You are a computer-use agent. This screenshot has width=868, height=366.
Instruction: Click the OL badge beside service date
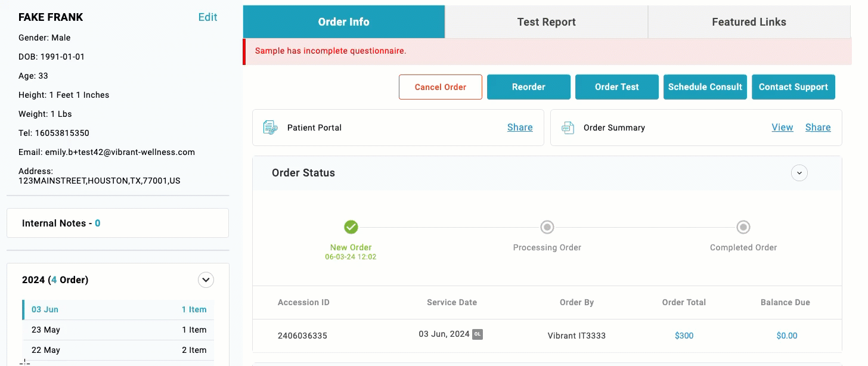[478, 334]
